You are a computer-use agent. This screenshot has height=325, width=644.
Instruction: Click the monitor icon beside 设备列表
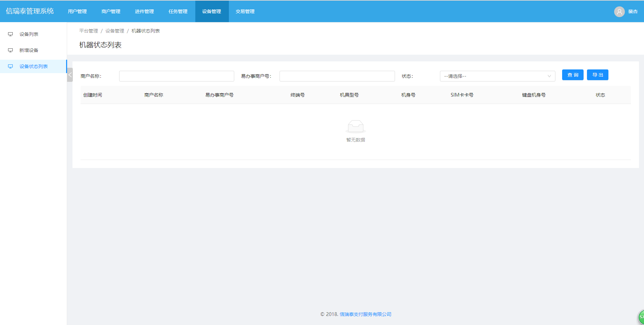pos(10,34)
